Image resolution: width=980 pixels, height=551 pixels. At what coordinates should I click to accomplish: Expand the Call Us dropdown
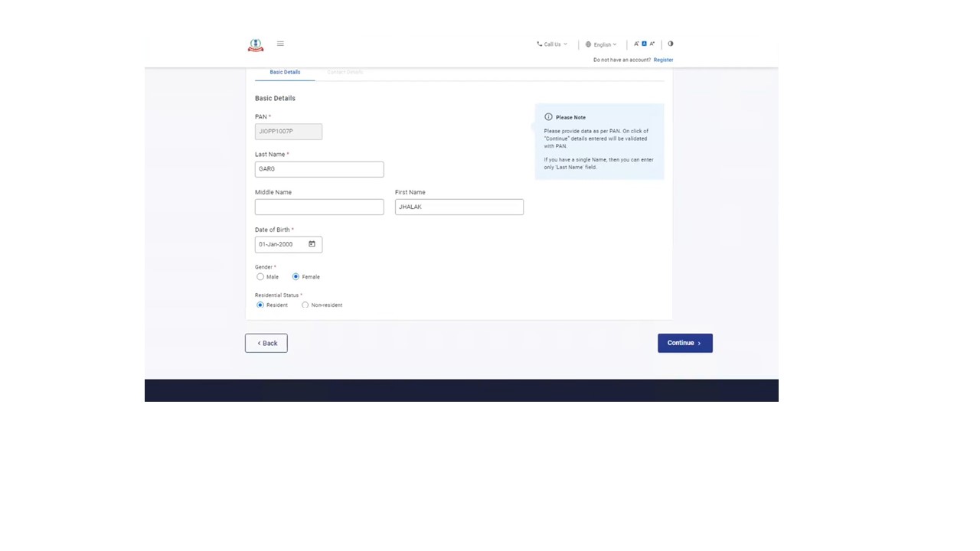(x=552, y=44)
